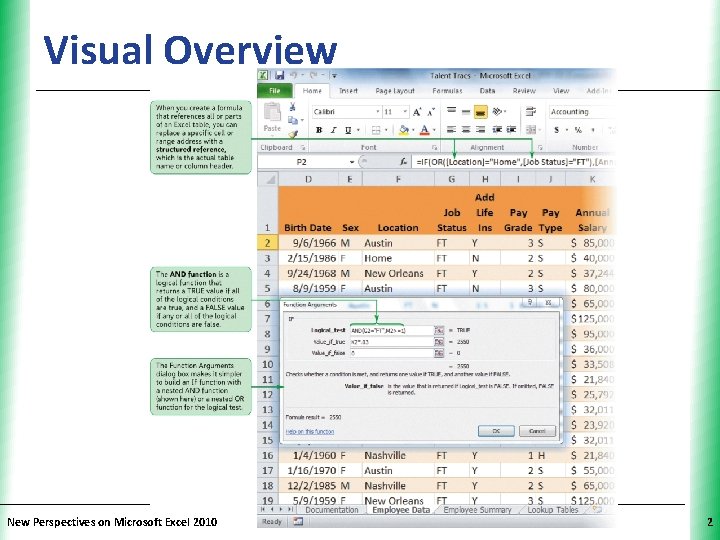Screen dimensions: 720x540
Task: Click the Cut scissors icon
Action: point(292,107)
